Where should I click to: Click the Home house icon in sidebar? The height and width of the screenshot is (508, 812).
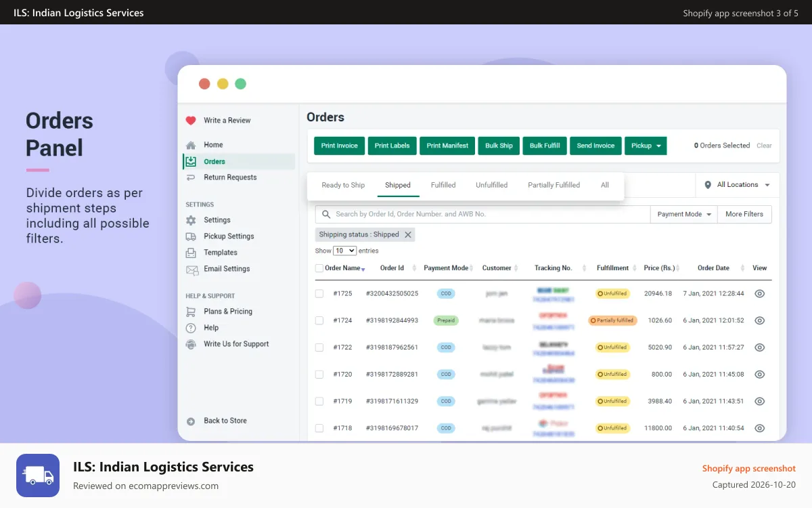[191, 145]
